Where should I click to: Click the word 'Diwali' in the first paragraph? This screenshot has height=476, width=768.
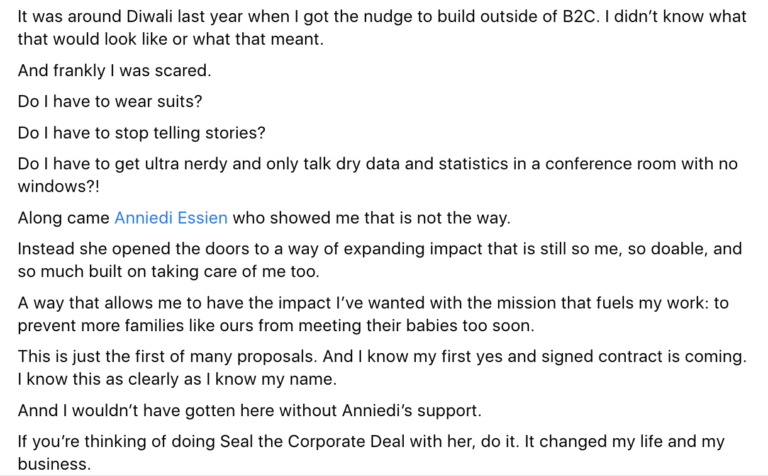point(149,17)
